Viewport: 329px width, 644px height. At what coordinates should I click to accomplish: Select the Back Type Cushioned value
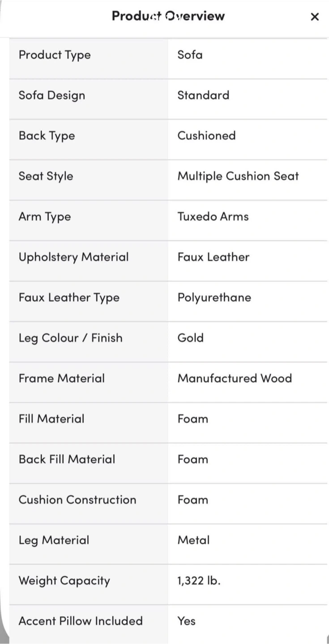206,136
